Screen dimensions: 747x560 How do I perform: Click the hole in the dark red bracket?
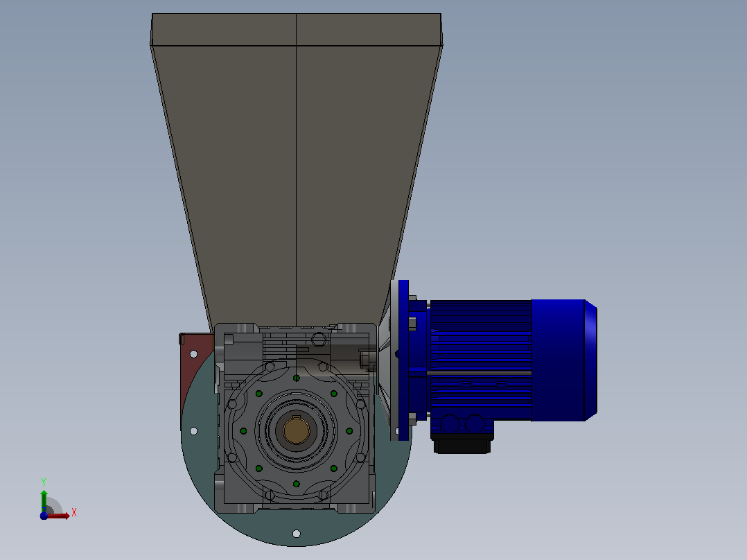coord(194,354)
